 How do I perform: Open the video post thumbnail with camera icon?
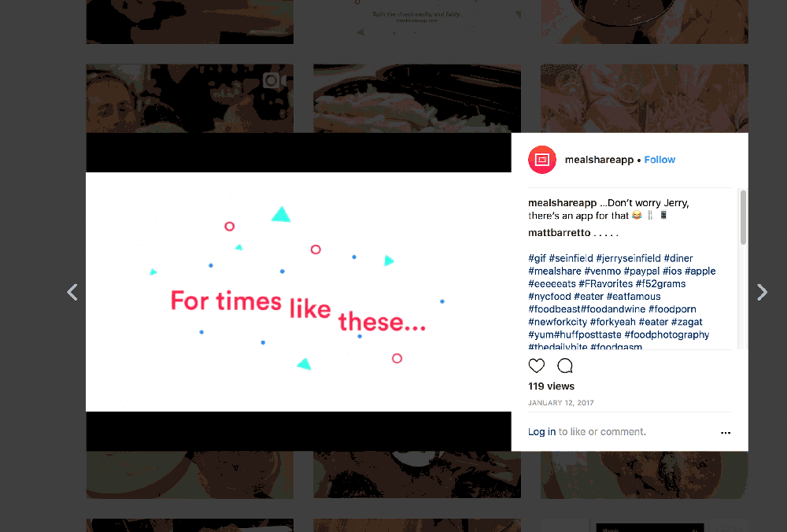coord(190,98)
